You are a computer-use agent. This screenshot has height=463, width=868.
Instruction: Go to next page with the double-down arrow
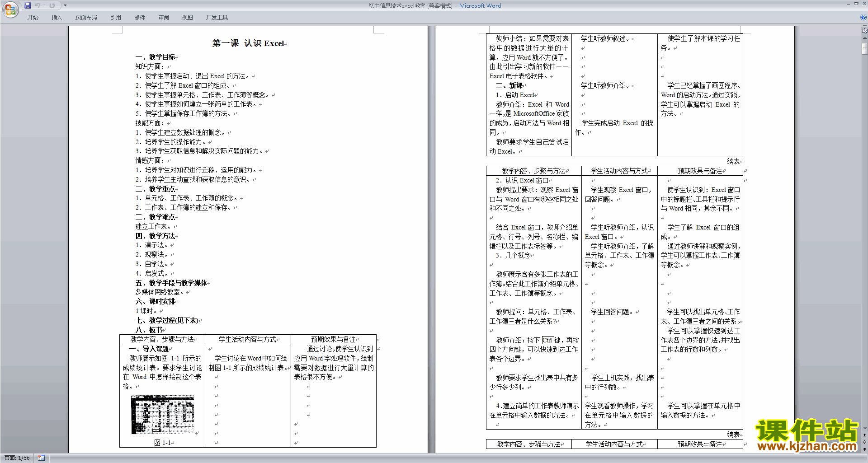864,449
